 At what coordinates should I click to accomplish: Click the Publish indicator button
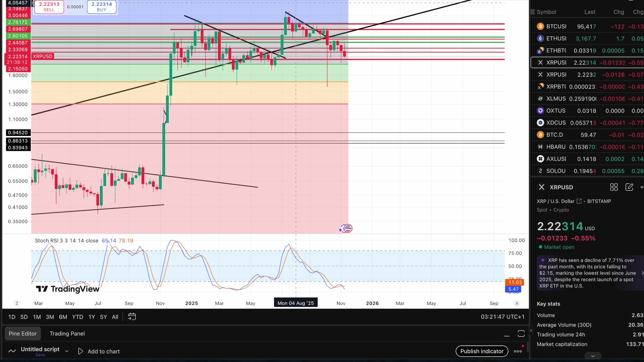click(x=482, y=351)
